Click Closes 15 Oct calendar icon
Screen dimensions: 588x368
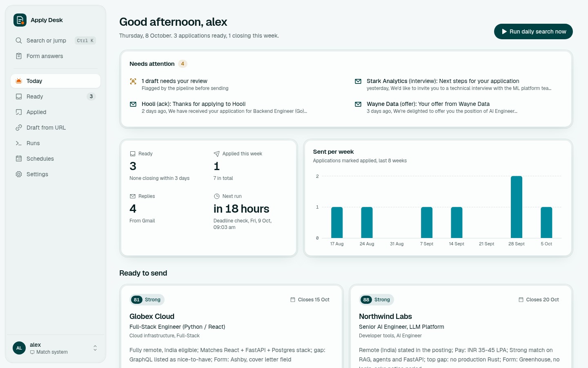pyautogui.click(x=293, y=300)
